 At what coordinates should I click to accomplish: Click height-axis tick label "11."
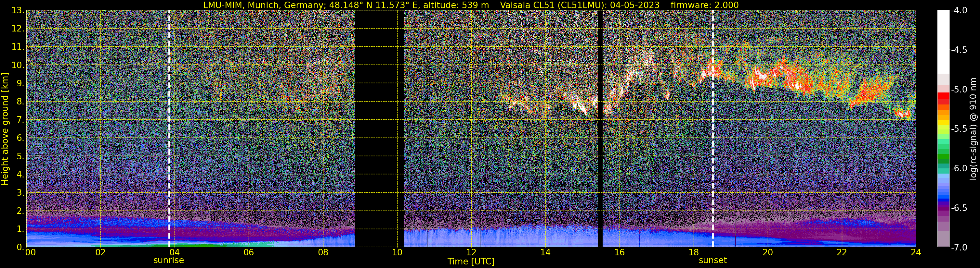18,47
